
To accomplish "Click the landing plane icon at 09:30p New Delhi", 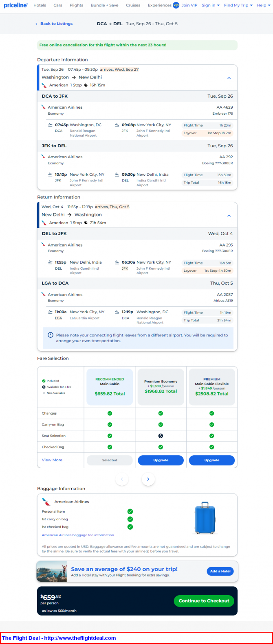I will 117,175.
